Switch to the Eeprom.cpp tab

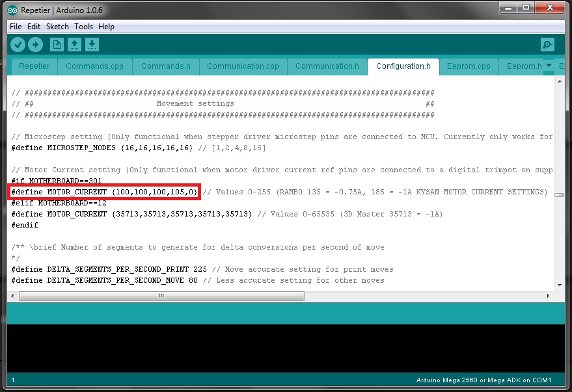point(469,66)
